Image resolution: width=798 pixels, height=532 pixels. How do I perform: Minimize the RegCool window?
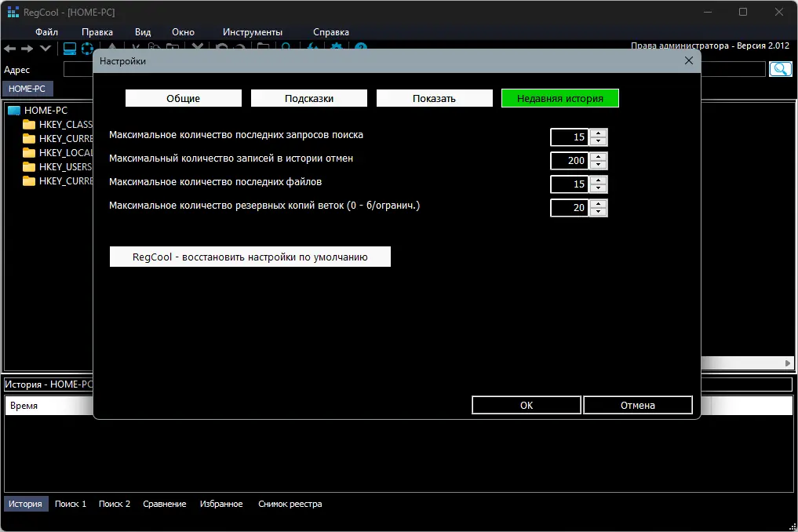click(708, 12)
